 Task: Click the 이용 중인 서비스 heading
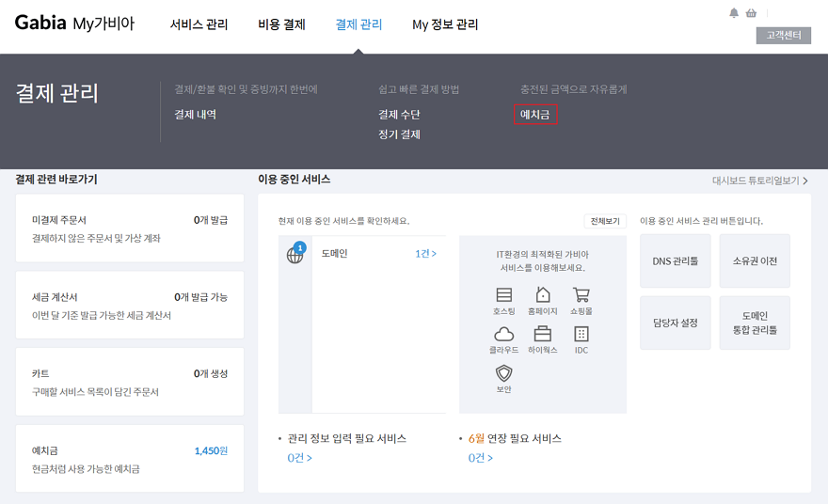pos(295,180)
